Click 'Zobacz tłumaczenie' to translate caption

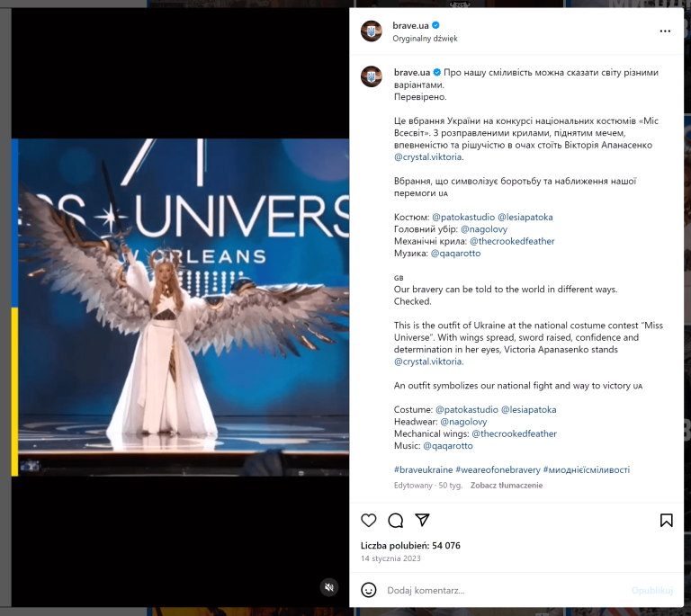coord(506,486)
